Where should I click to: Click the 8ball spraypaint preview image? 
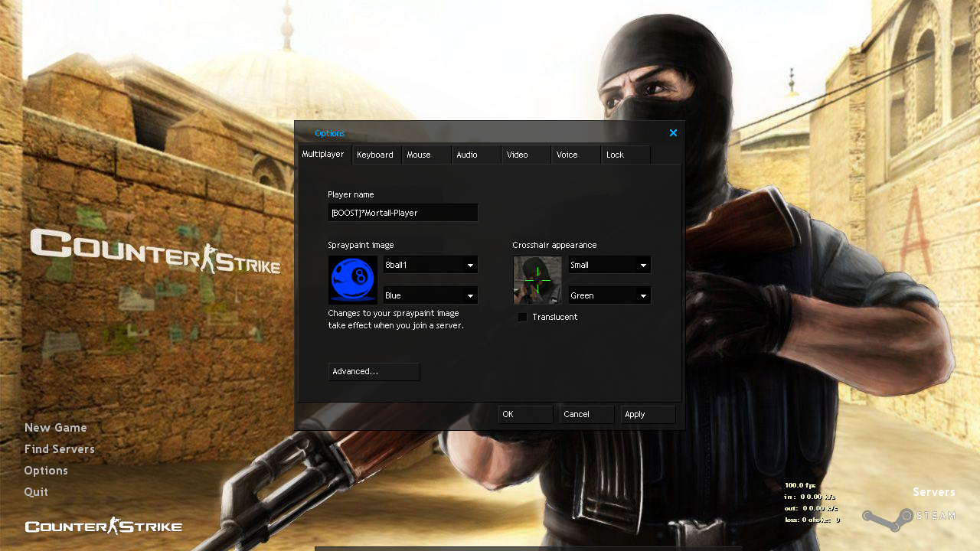[x=353, y=280]
